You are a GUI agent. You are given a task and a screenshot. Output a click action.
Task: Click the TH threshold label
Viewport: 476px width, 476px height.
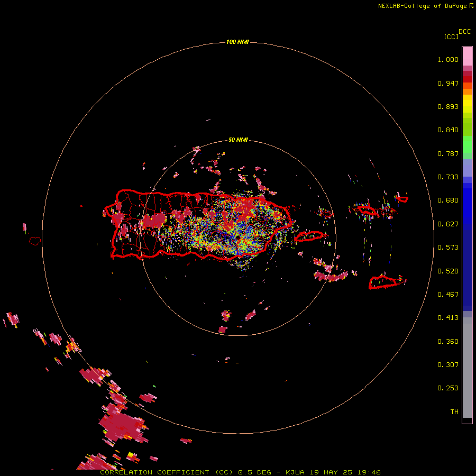(454, 412)
